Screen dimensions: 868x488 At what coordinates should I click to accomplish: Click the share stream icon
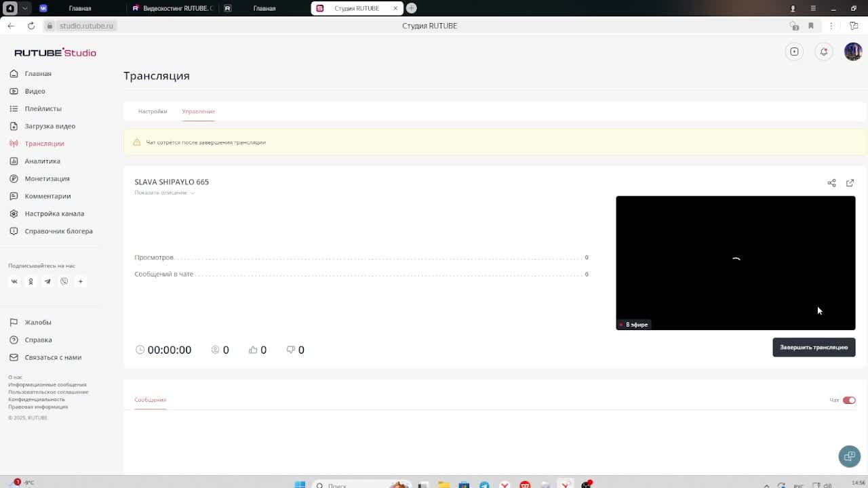(831, 183)
